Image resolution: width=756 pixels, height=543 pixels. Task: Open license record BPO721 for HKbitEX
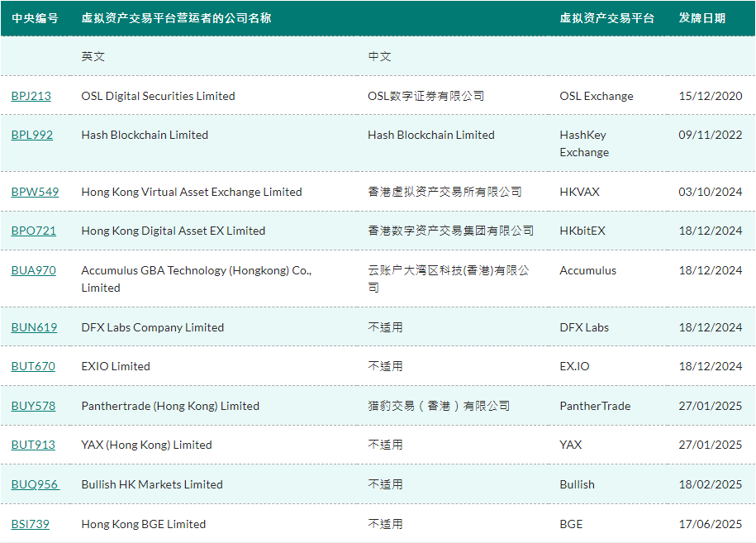tap(34, 231)
